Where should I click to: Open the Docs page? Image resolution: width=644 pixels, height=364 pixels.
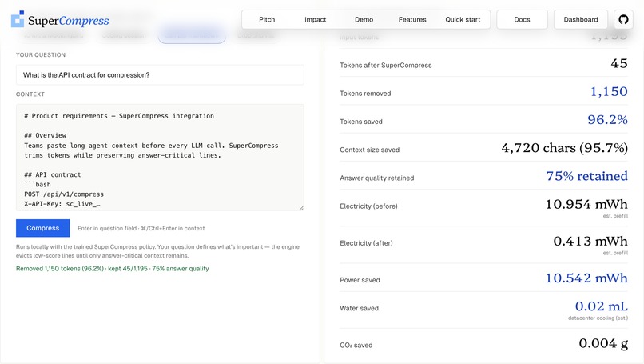(522, 19)
